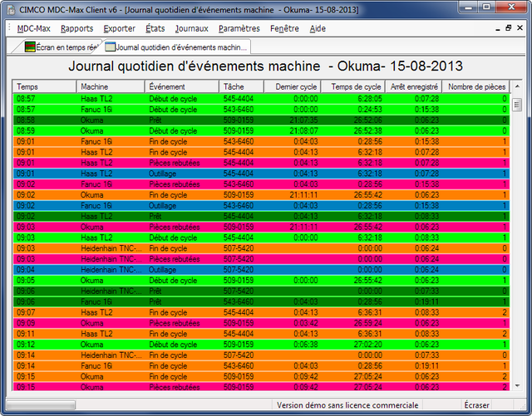Select 09:03 Heidenhain Fin de cycle row
The height and width of the screenshot is (416, 532).
pyautogui.click(x=261, y=248)
